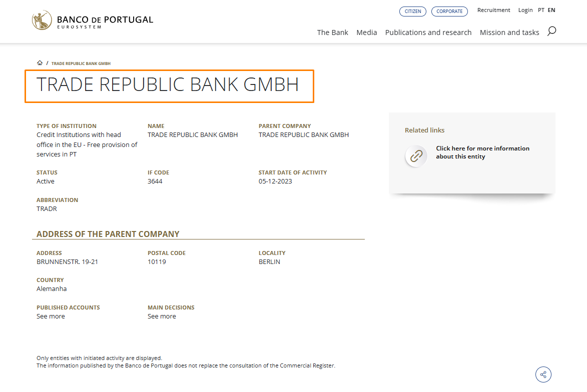This screenshot has height=392, width=587.
Task: Select the CORPORATE pill button
Action: [x=449, y=11]
